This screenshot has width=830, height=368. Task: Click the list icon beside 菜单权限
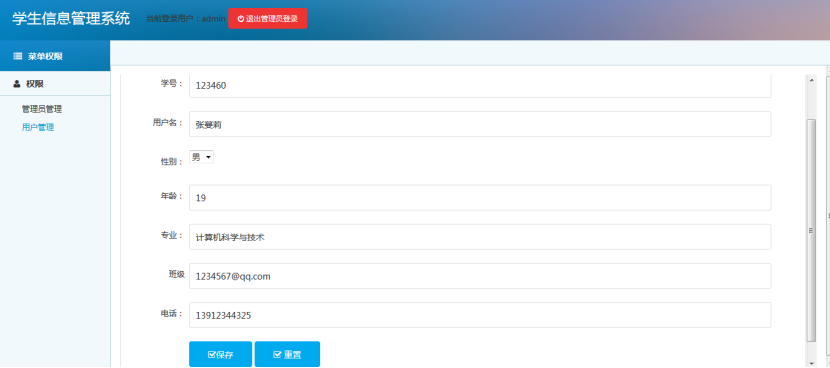17,56
